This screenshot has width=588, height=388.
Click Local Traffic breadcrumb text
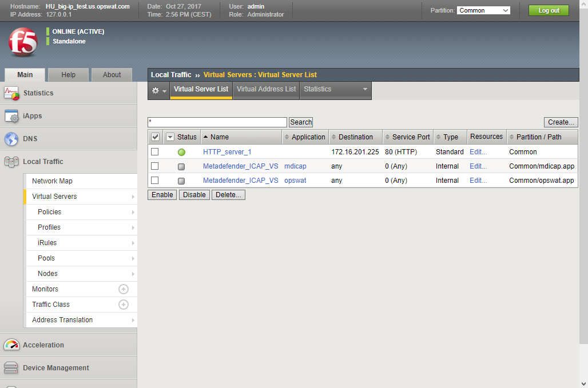pos(171,75)
